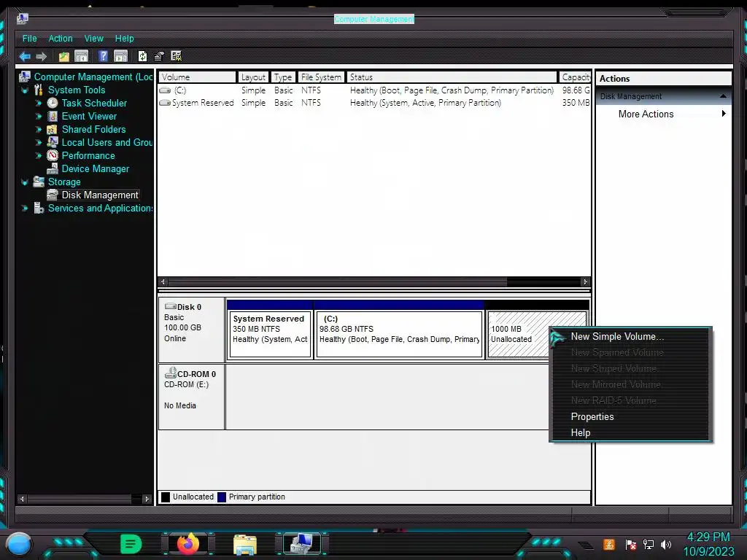
Task: Expand the Task Scheduler node arrow
Action: 39,103
